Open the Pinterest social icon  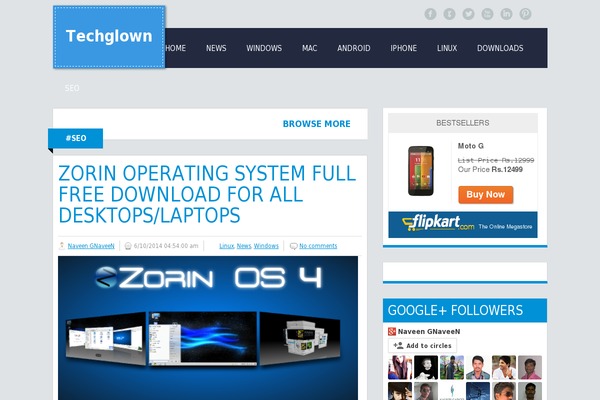(525, 14)
